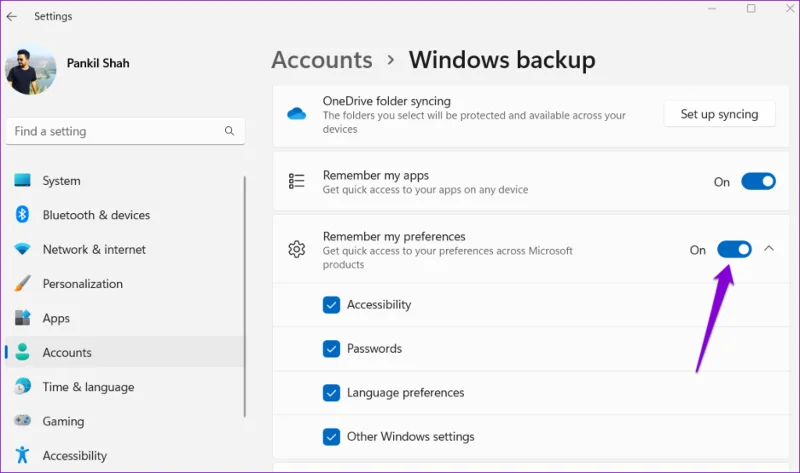Uncheck Language preferences checkbox
The width and height of the screenshot is (800, 473).
pyautogui.click(x=331, y=392)
